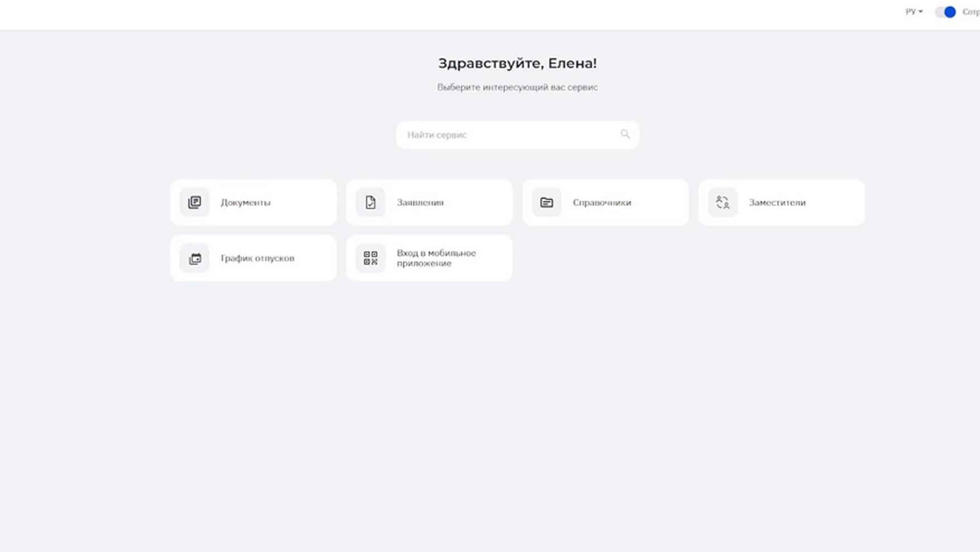Select Вход в мобильное приложение
The width and height of the screenshot is (980, 552).
436,258
